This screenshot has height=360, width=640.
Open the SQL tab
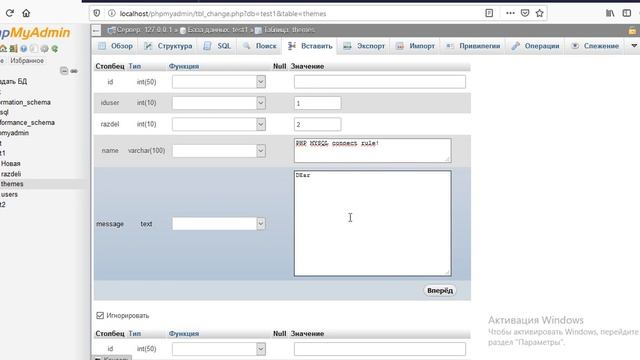click(218, 46)
